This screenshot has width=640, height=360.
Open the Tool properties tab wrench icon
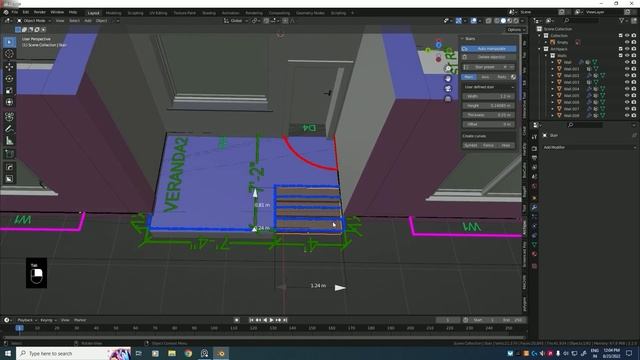tap(534, 207)
